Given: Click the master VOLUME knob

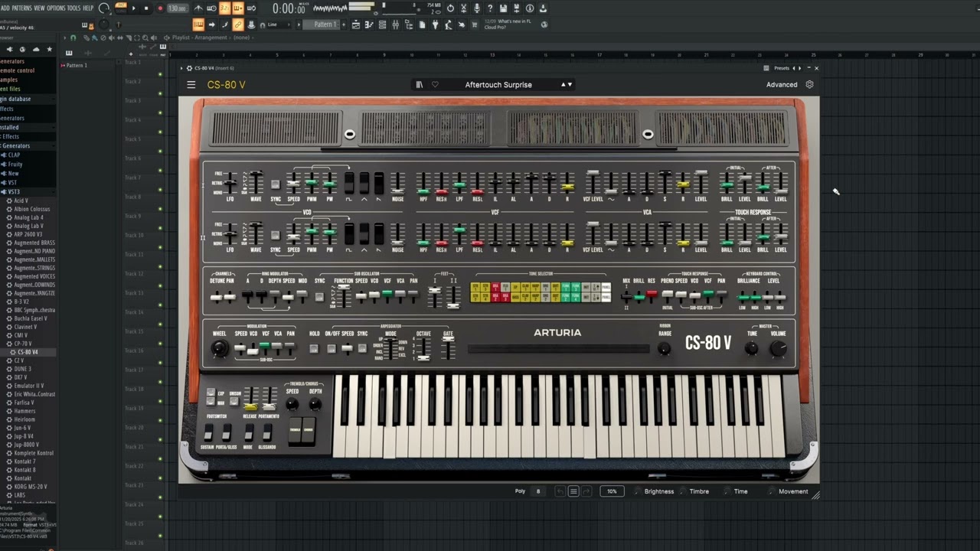Looking at the screenshot, I should coord(778,348).
